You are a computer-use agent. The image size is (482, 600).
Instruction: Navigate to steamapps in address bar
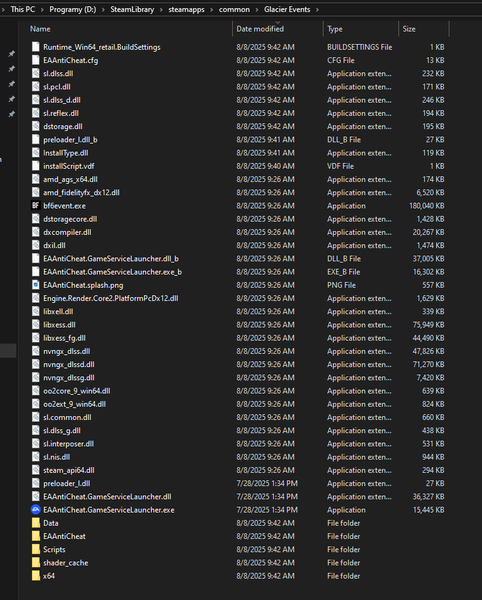point(186,9)
